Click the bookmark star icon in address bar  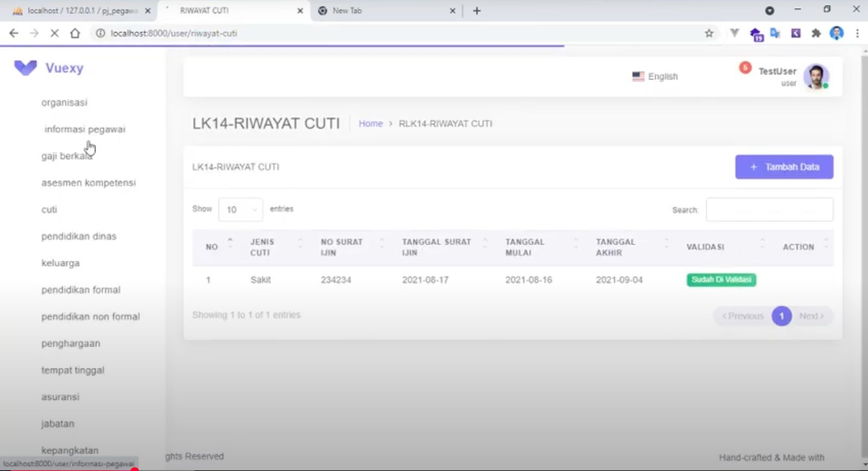(x=709, y=33)
